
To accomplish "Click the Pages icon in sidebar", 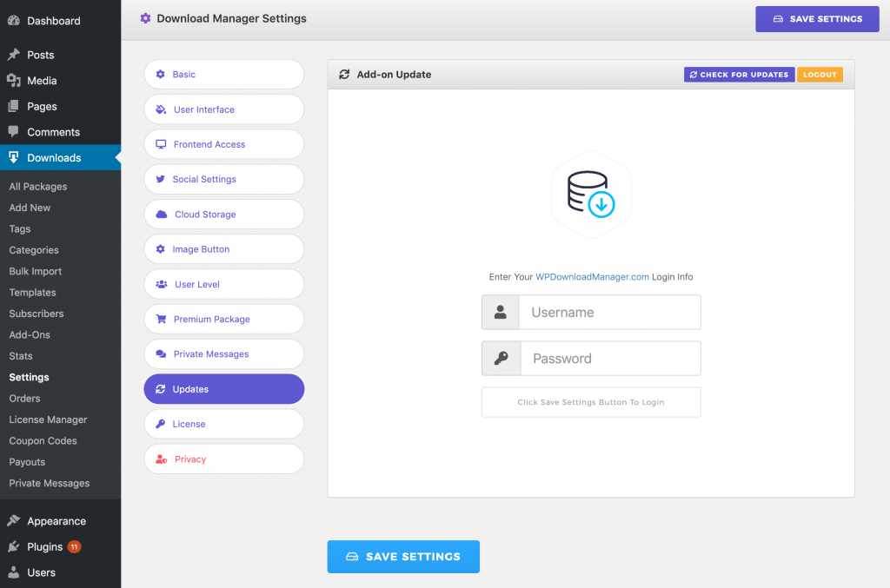I will [x=14, y=106].
